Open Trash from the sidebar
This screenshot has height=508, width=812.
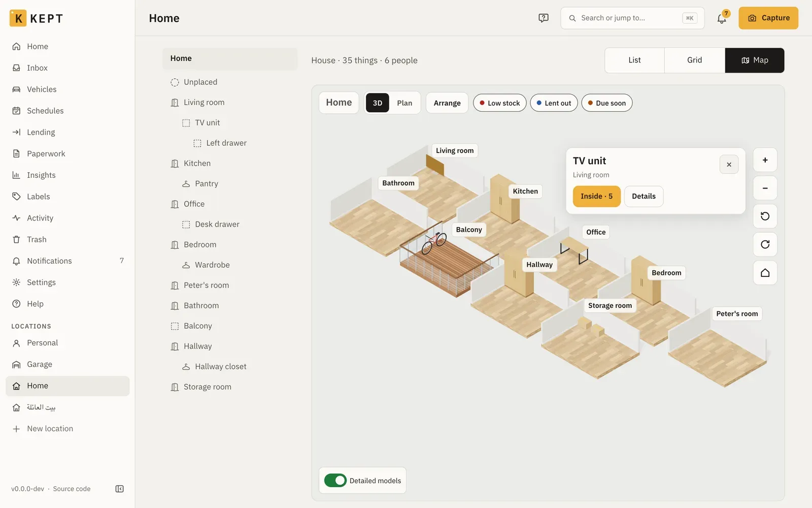pyautogui.click(x=67, y=239)
